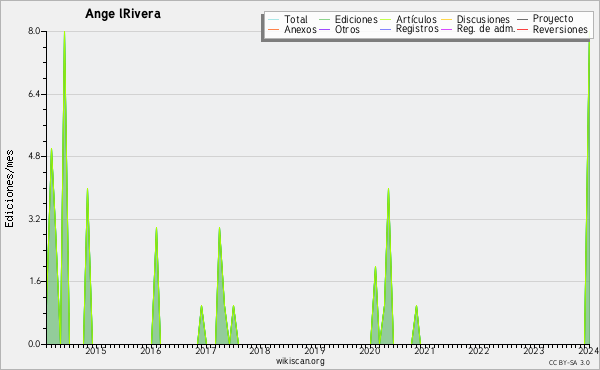Viewport: 600px width, 370px height.
Task: Click the 0.0 y-axis value
Action: click(34, 344)
